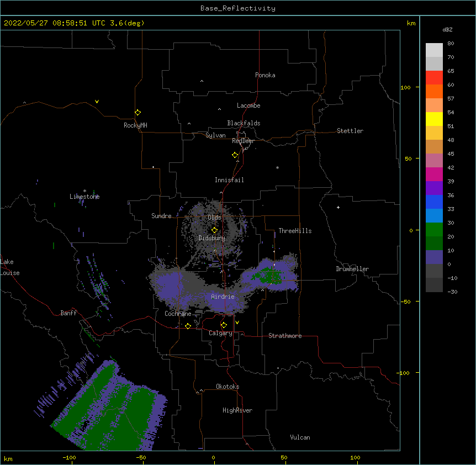Click the Ponoka city label
This screenshot has width=476, height=465.
[x=265, y=75]
